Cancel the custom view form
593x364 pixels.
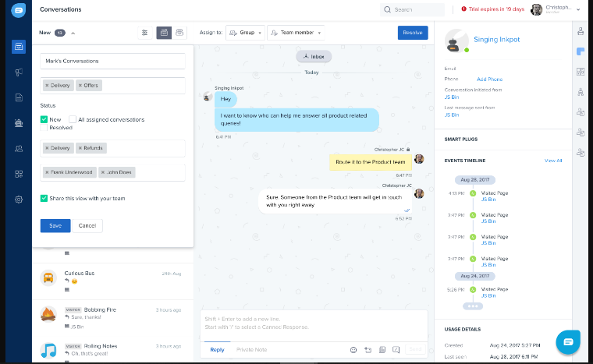tap(87, 226)
